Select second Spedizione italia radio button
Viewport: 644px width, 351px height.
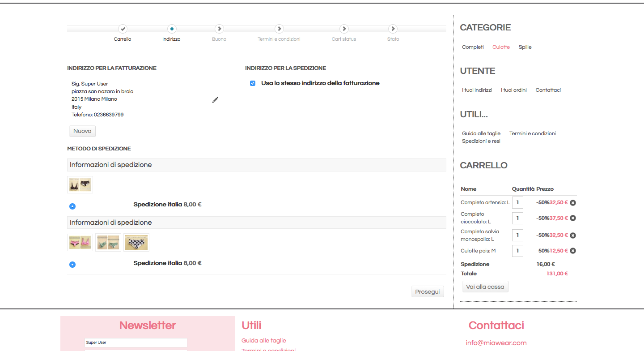(72, 265)
